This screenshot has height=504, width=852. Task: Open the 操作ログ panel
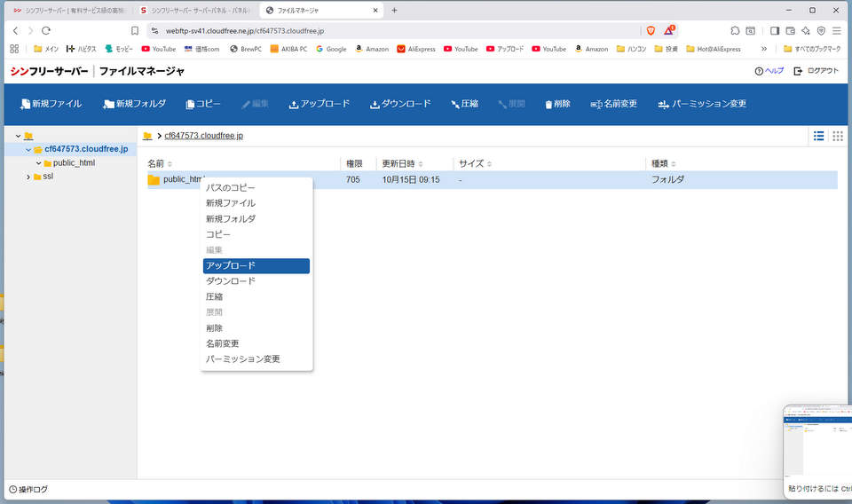(x=28, y=490)
